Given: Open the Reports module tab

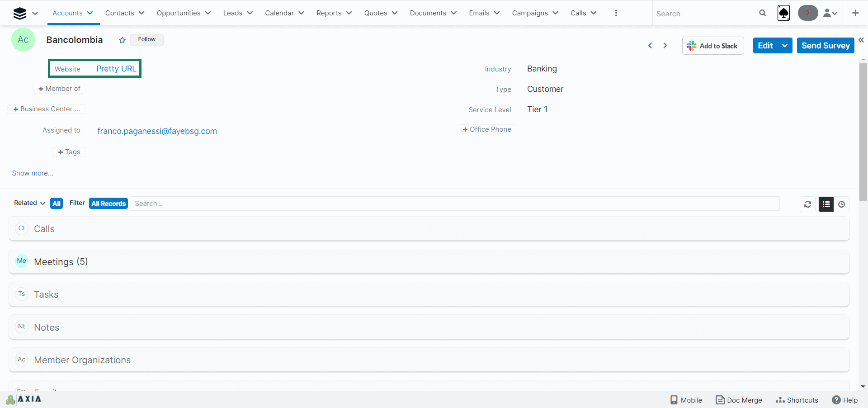Looking at the screenshot, I should [329, 13].
